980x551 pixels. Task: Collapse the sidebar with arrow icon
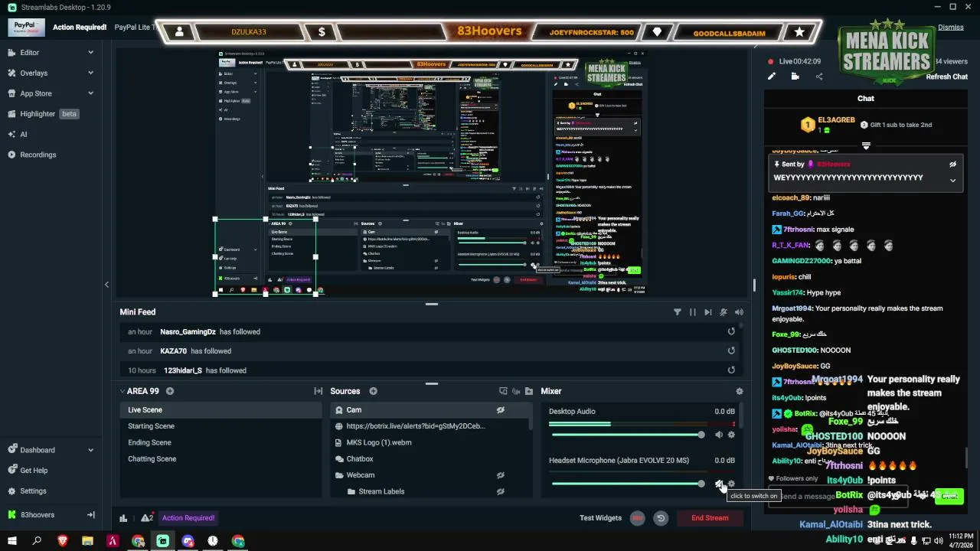(x=90, y=515)
